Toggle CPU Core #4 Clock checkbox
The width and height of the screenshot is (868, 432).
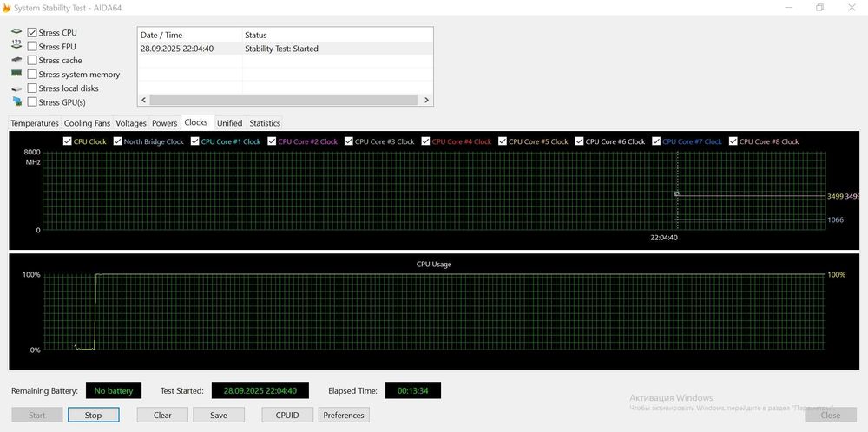coord(425,141)
